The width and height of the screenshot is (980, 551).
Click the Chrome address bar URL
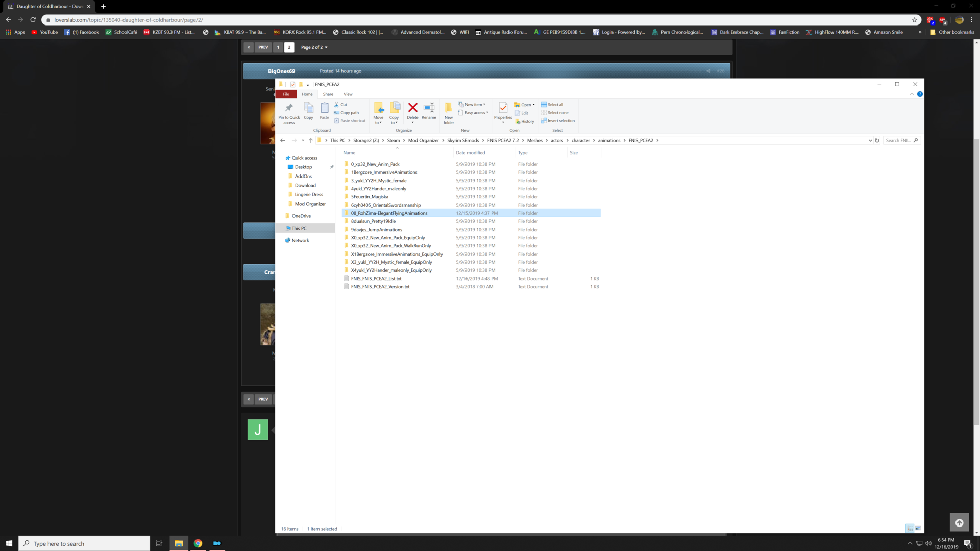pos(129,20)
